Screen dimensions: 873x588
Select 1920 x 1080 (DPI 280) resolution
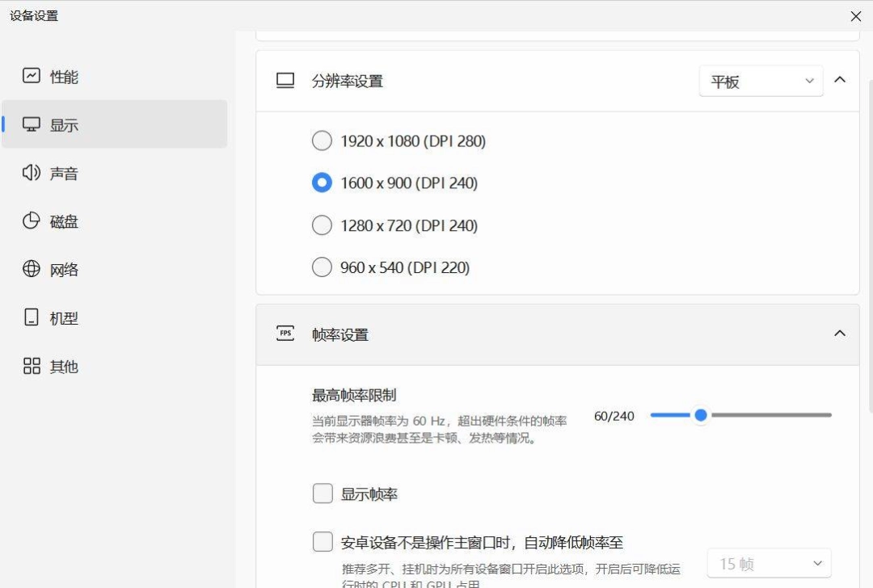click(x=322, y=141)
